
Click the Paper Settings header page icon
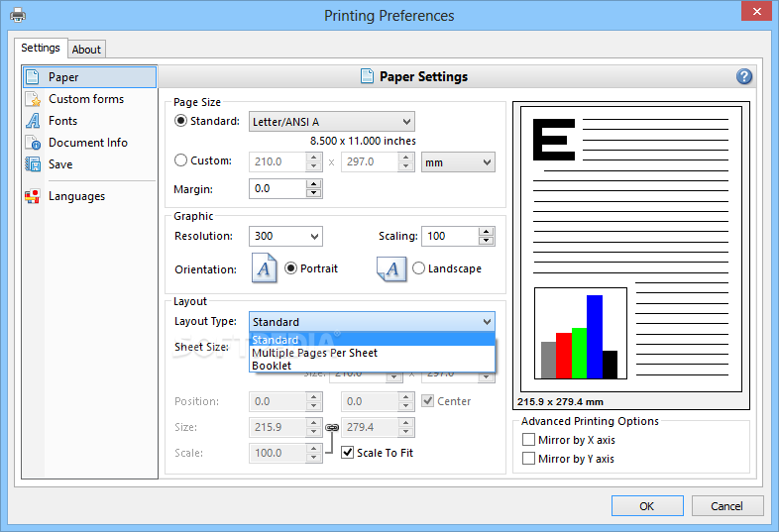[x=367, y=76]
